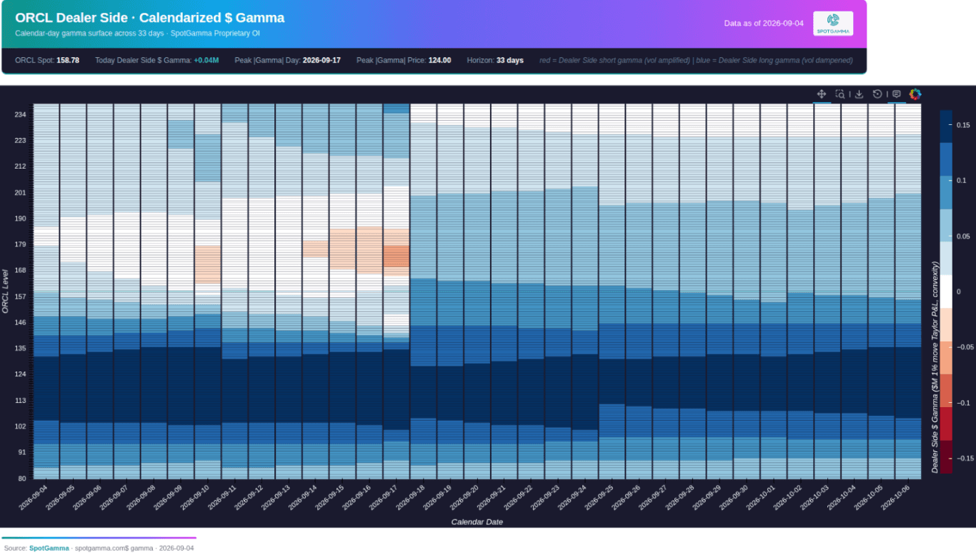This screenshot has height=560, width=976.
Task: Click the darkest blue colorbar segment at top
Action: [x=946, y=126]
